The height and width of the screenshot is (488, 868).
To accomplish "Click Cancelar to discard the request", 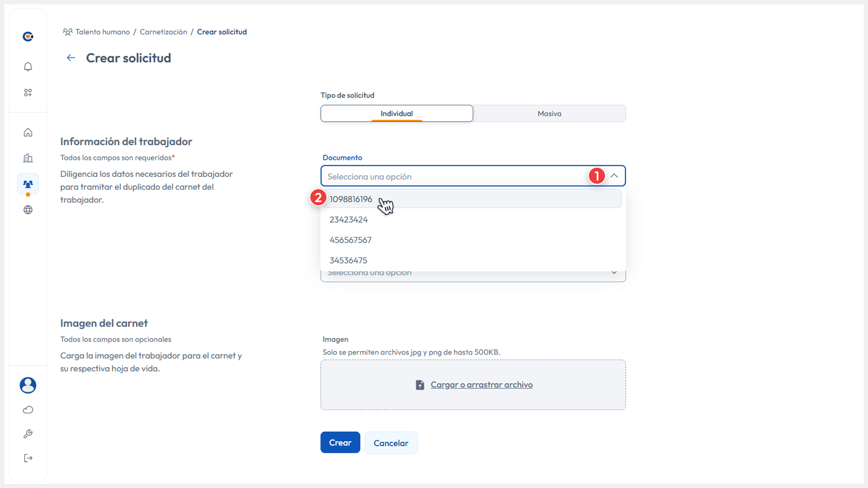I will click(x=391, y=442).
